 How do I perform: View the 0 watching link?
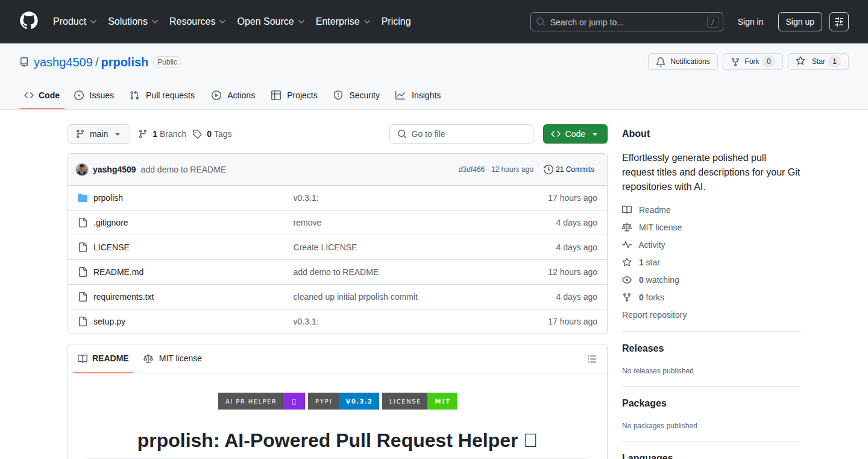651,280
